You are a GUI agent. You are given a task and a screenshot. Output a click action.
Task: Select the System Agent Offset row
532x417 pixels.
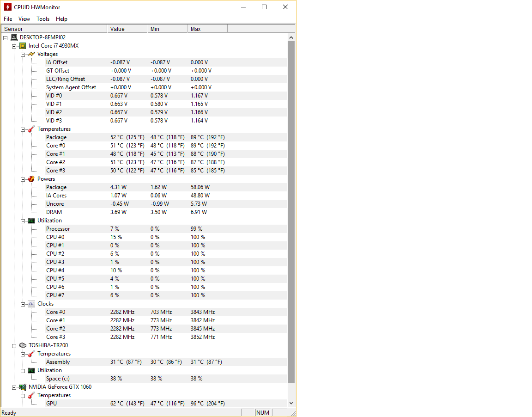click(166, 87)
